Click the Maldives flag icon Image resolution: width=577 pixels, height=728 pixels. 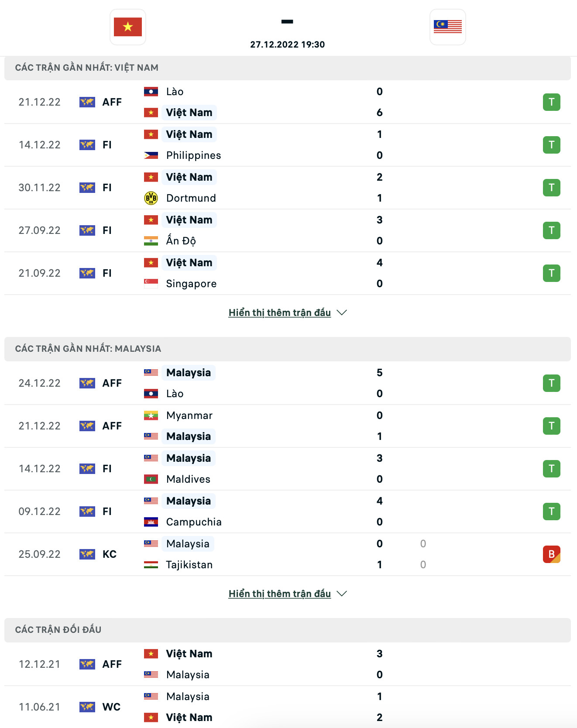(x=151, y=479)
